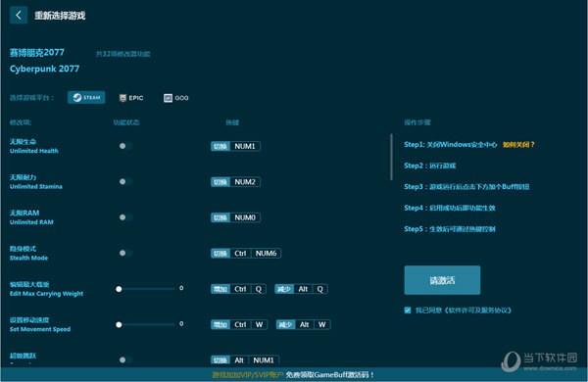Click the Set Movement Speed slider handle
This screenshot has height=382, width=588.
(x=119, y=324)
